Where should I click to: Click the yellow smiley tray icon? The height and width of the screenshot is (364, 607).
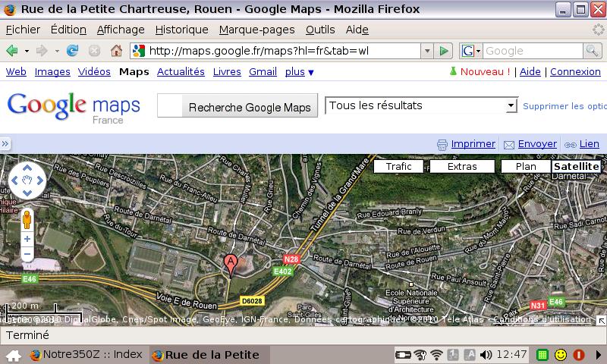coord(561,355)
